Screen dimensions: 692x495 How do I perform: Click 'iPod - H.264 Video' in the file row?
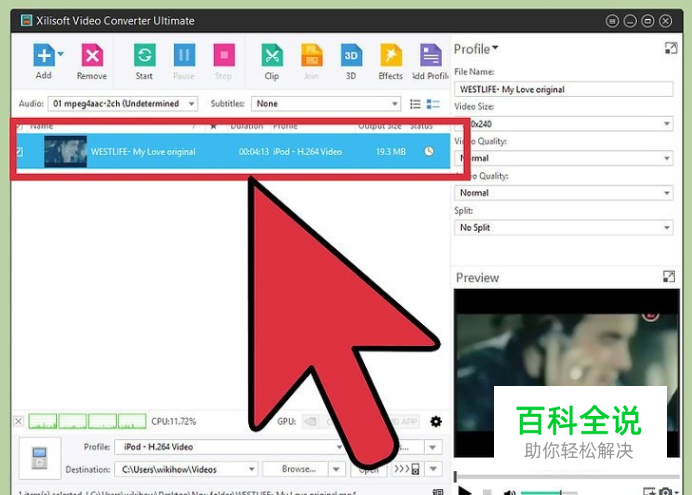point(308,152)
